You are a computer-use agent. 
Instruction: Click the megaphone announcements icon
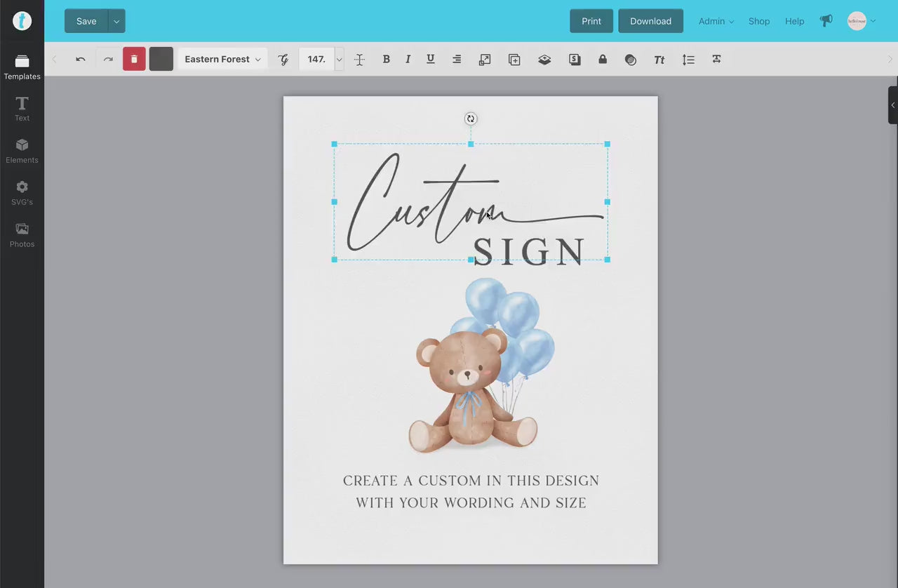coord(826,21)
